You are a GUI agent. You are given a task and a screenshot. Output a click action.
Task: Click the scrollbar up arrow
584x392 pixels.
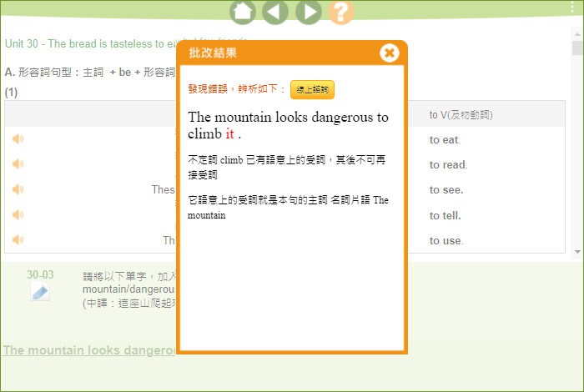(577, 33)
